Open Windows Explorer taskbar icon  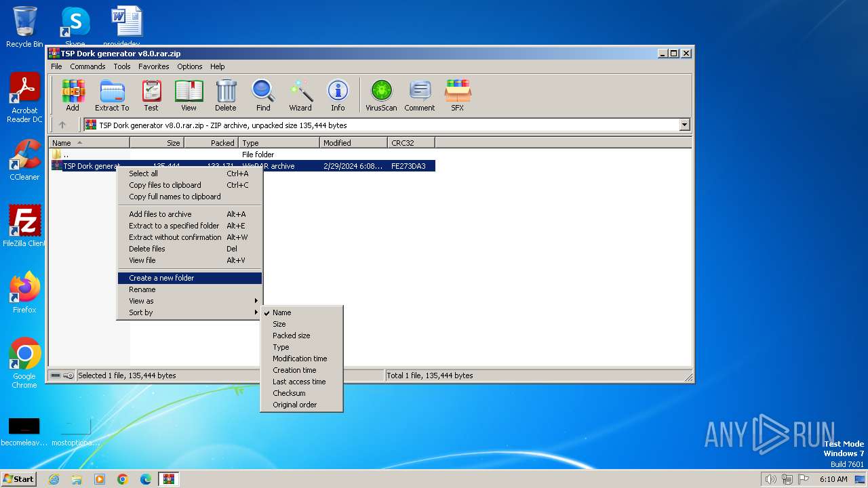77,479
